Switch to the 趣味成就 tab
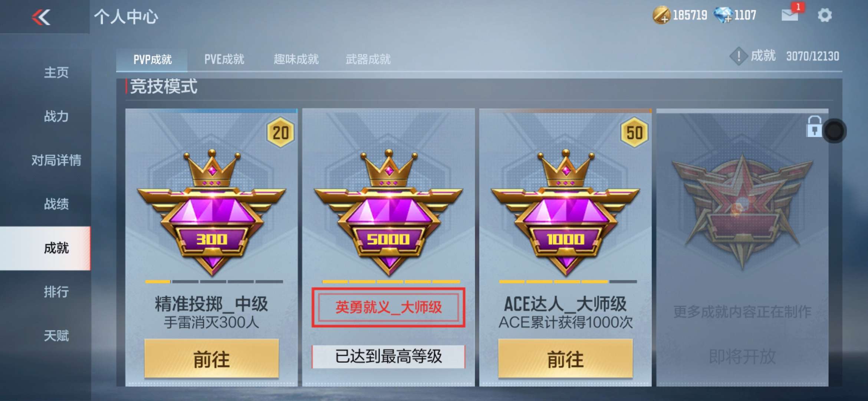Screen dimensions: 868x401 click(296, 59)
